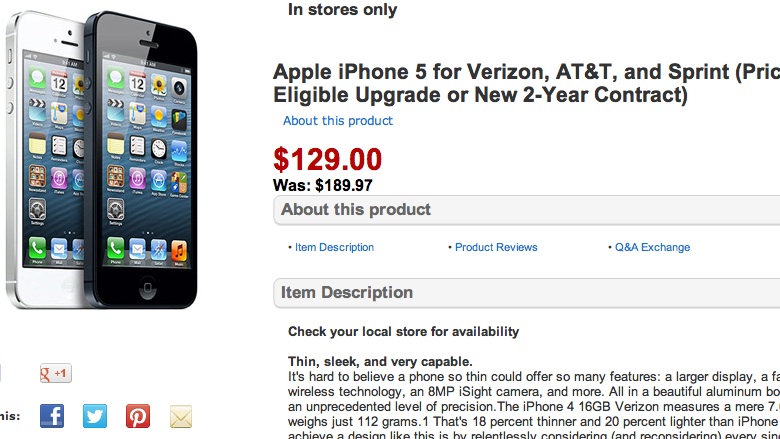Click the Google +1 button
780x439 pixels.
click(55, 374)
